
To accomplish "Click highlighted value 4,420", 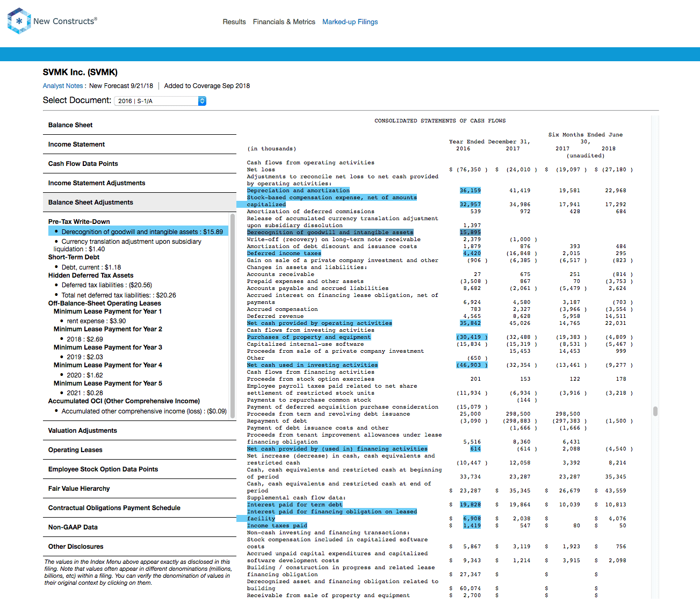I will pyautogui.click(x=472, y=253).
